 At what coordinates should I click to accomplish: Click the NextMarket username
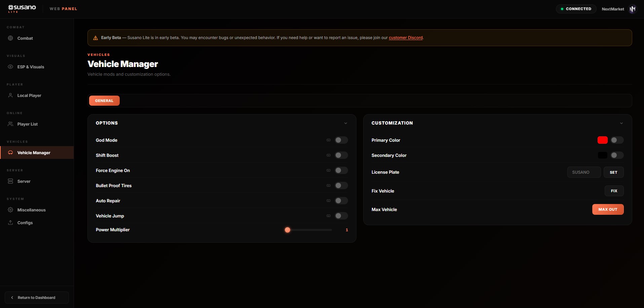613,9
